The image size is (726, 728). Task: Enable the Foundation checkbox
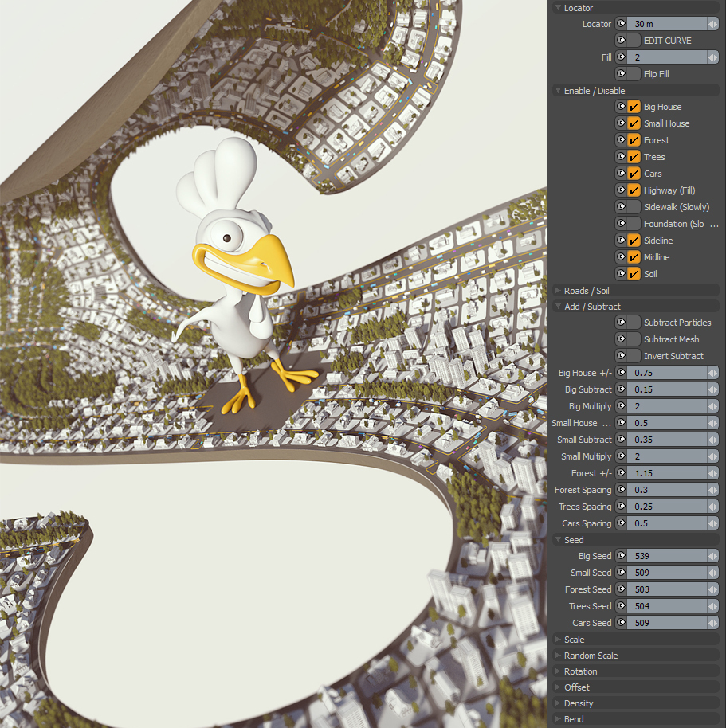[634, 224]
